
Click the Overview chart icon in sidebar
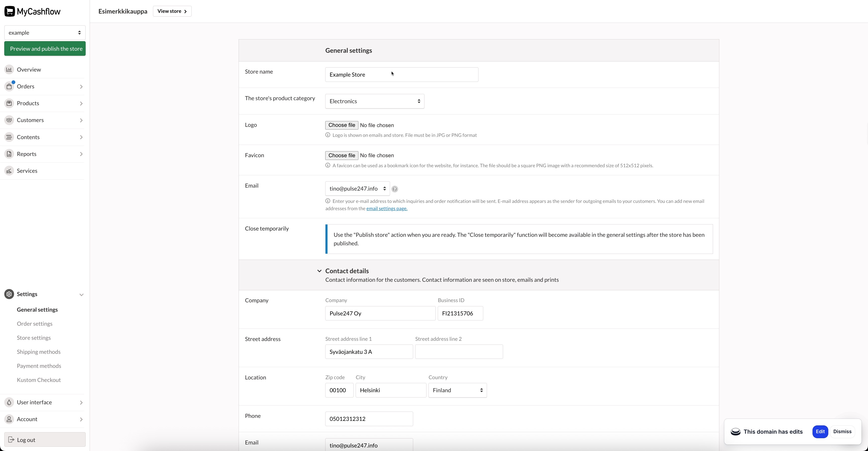pyautogui.click(x=9, y=69)
